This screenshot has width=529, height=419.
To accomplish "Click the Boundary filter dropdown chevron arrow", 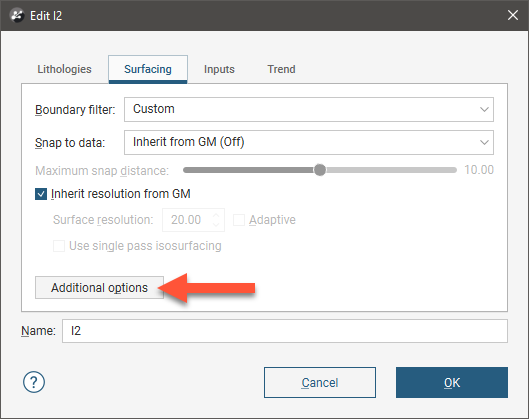I will (x=484, y=109).
